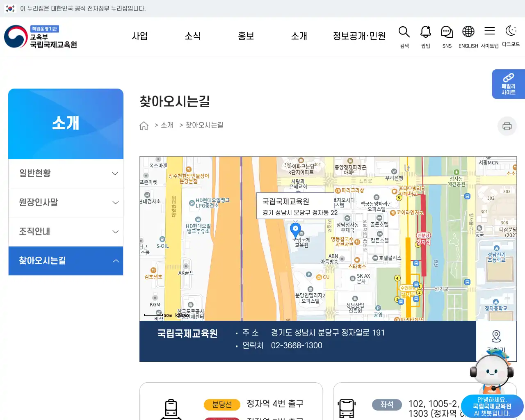Expand the 조직안내 sidebar menu

66,232
